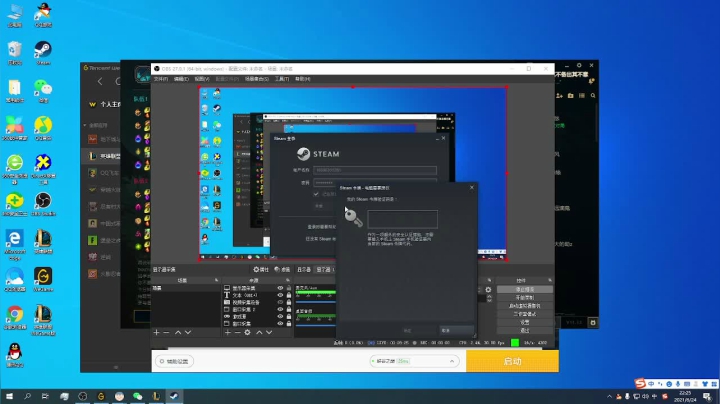Click the remove scene minus icon in OBS
Screen dimensions: 720x404
coord(166,332)
